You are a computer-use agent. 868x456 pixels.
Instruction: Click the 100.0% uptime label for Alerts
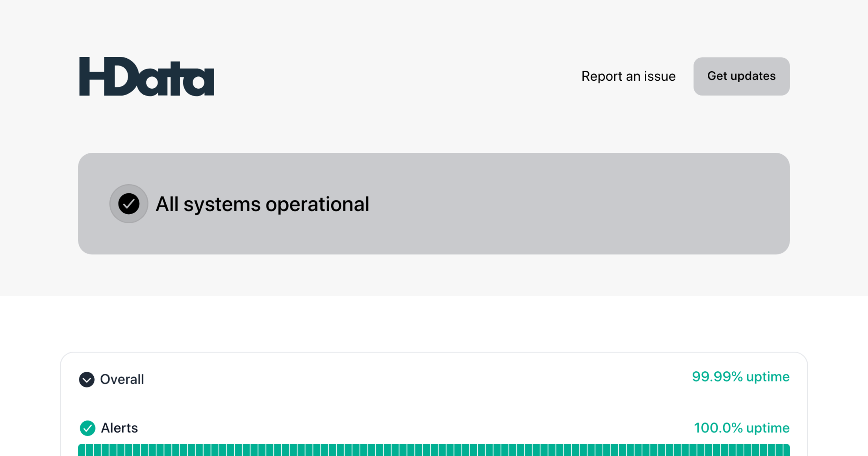coord(742,428)
